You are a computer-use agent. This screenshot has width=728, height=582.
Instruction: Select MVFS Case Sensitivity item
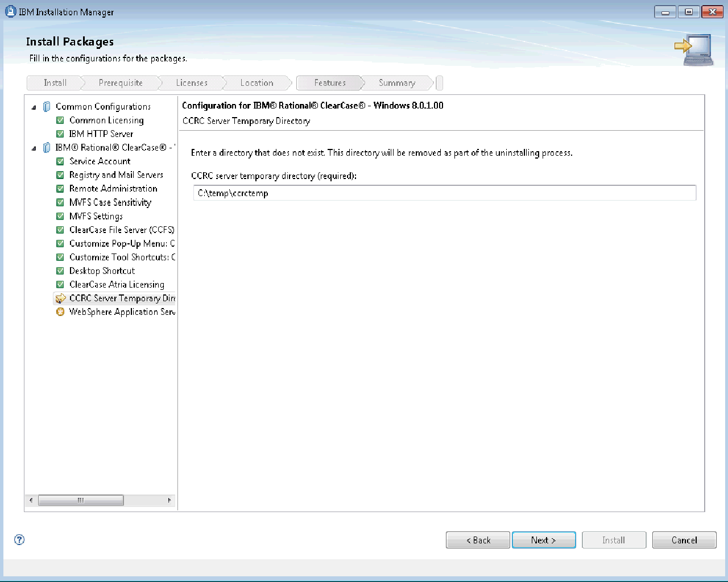click(x=110, y=202)
